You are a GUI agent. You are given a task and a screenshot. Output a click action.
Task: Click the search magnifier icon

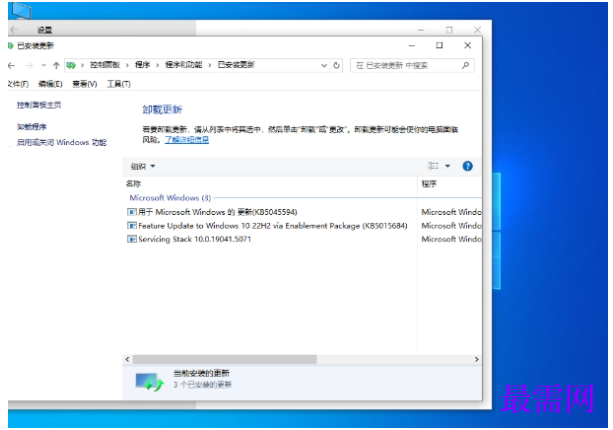pyautogui.click(x=465, y=66)
